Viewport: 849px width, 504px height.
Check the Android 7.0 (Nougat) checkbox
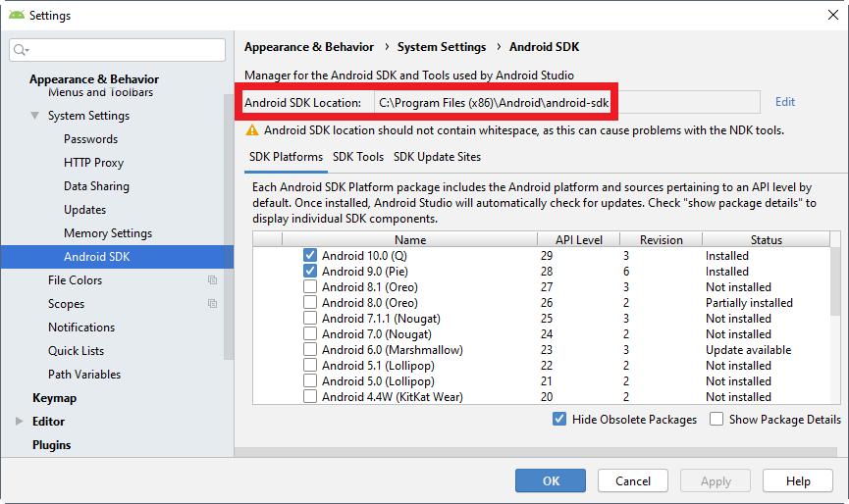tap(310, 333)
